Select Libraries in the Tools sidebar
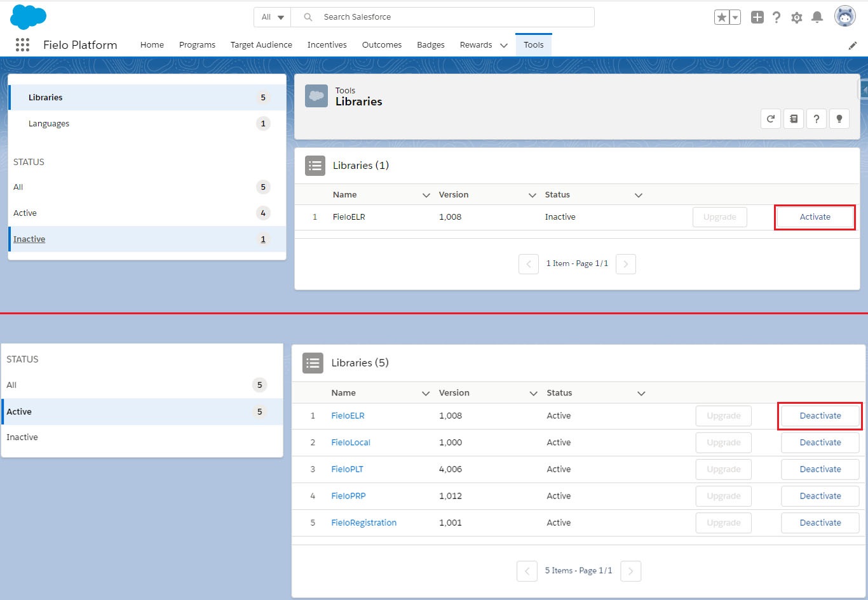This screenshot has height=600, width=868. [x=147, y=98]
